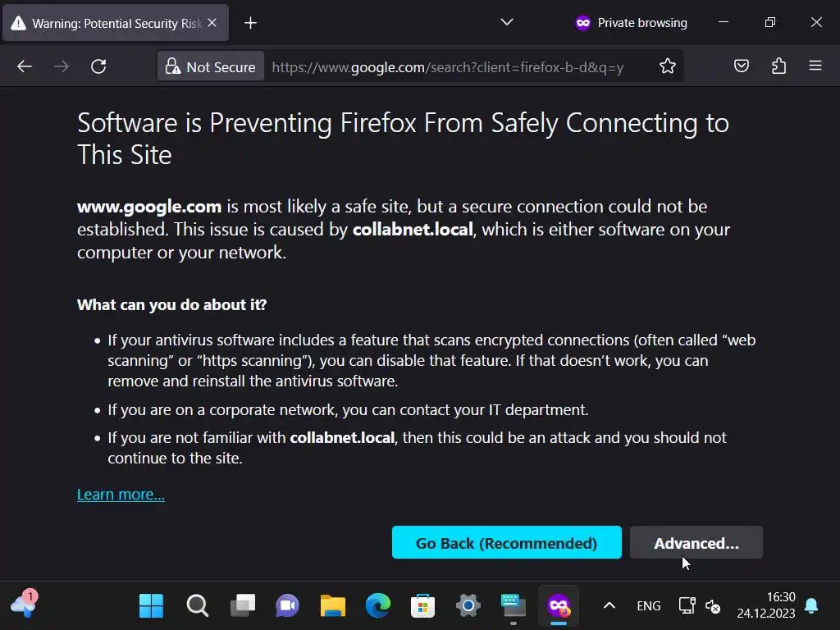Open the Firefox application menu
The width and height of the screenshot is (840, 630).
815,66
